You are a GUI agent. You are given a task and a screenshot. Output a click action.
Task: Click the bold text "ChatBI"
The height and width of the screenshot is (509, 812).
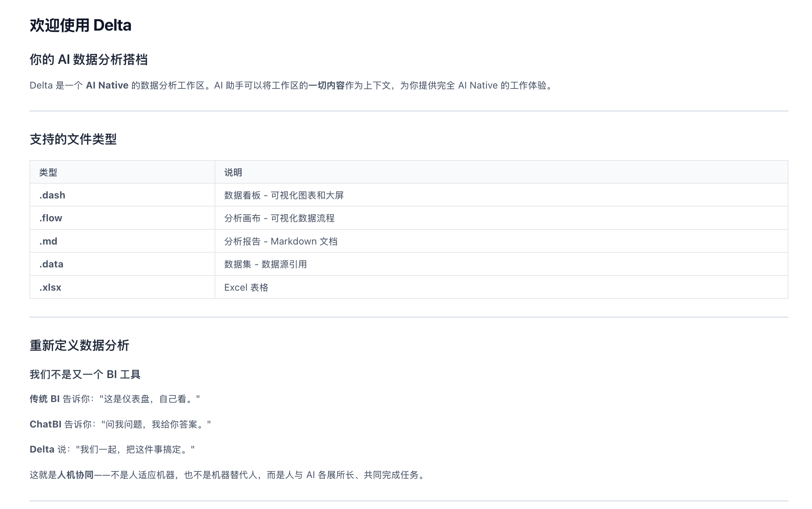(x=45, y=425)
